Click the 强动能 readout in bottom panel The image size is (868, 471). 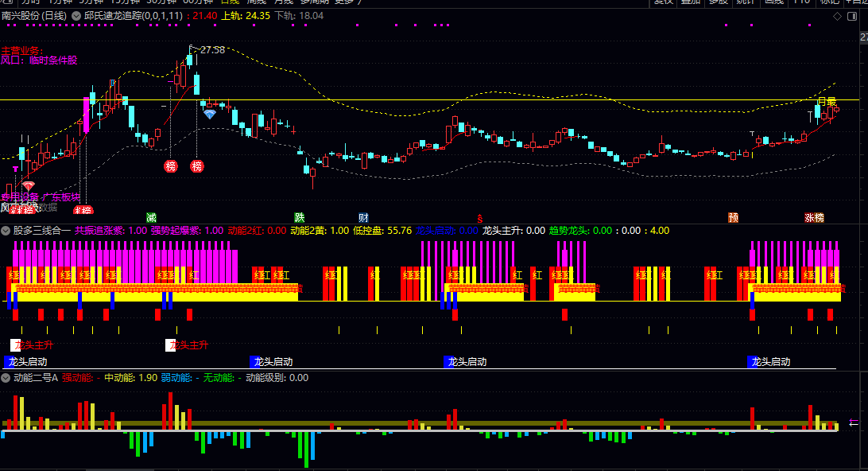pyautogui.click(x=81, y=378)
